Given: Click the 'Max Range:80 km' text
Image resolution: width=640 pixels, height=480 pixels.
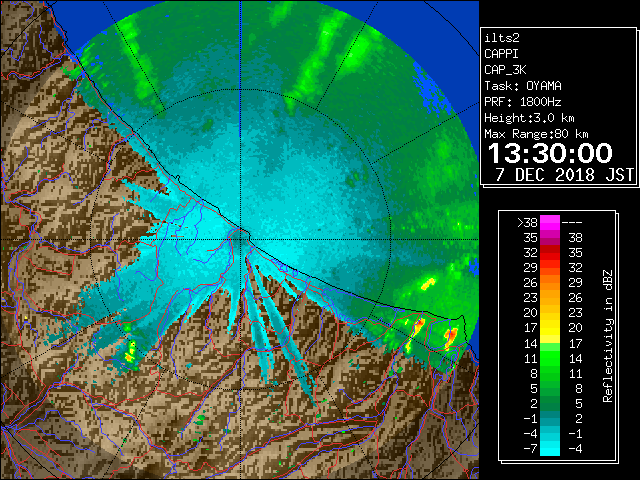Looking at the screenshot, I should [x=536, y=134].
